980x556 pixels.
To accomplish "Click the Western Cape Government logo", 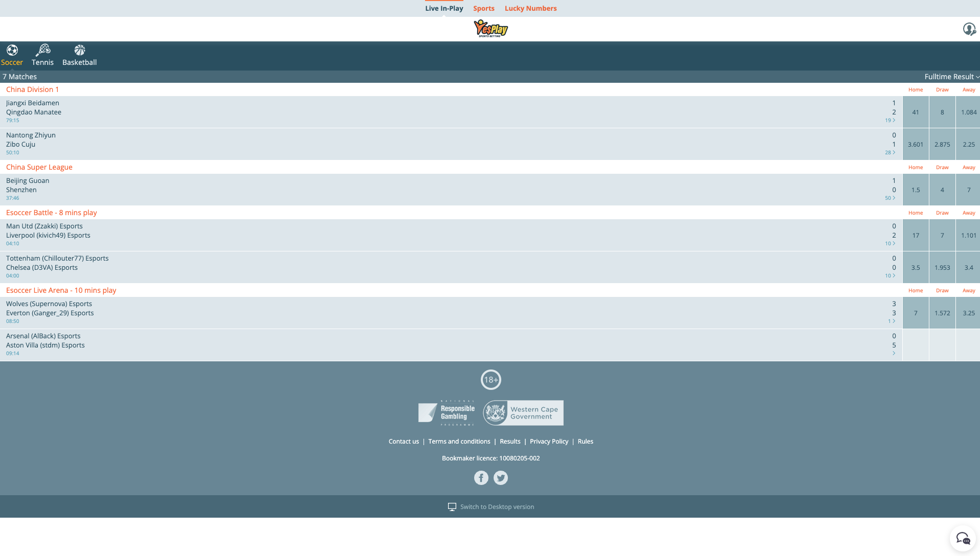I will click(523, 413).
